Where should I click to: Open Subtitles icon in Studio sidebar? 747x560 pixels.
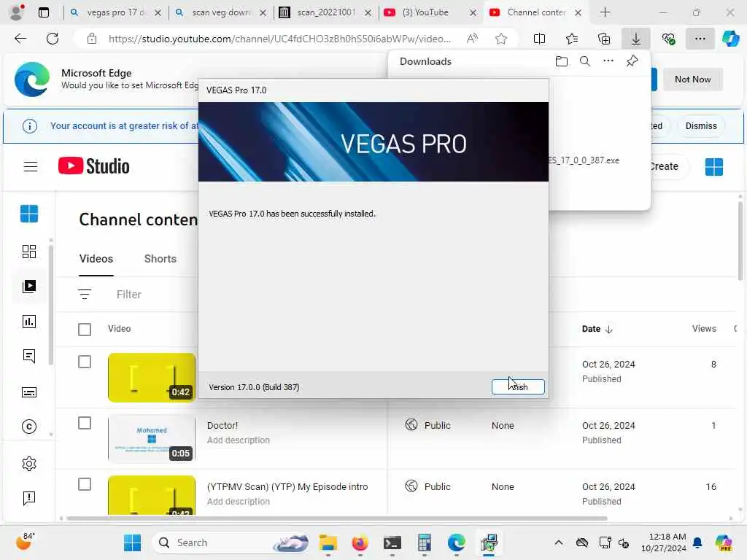point(29,392)
